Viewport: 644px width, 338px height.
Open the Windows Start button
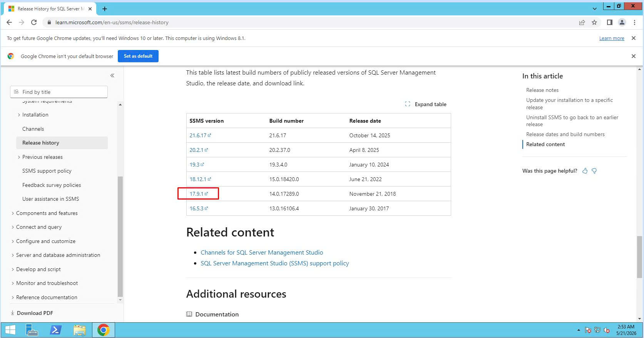[x=10, y=330]
